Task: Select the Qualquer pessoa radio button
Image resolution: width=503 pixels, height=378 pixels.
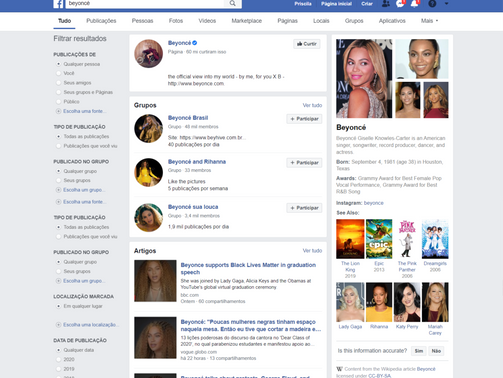Action: (x=58, y=64)
